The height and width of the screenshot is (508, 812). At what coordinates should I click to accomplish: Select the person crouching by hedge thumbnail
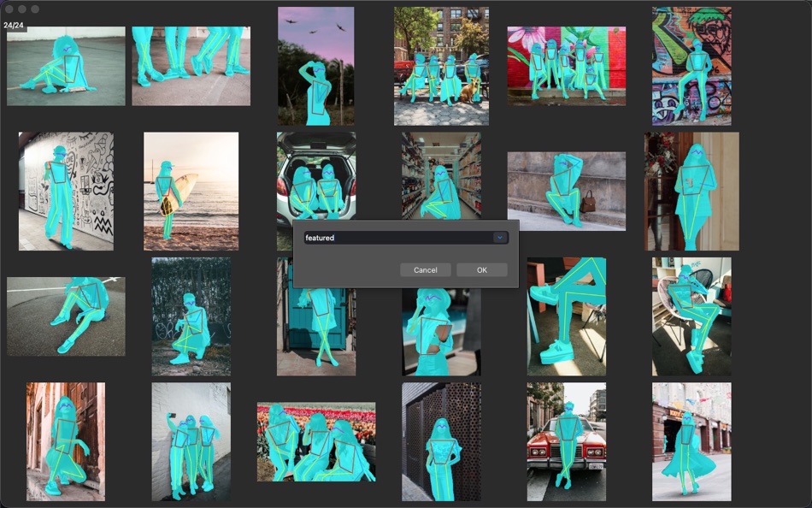click(x=191, y=316)
